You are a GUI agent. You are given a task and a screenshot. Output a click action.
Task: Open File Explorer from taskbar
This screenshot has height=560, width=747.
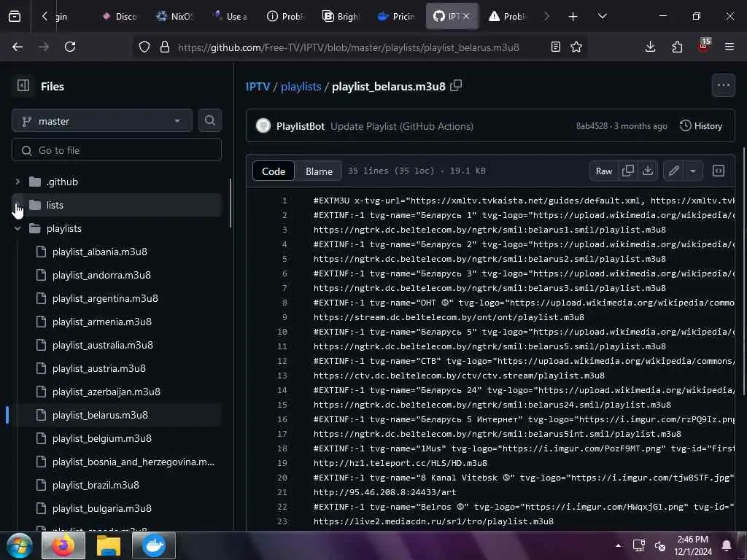tap(109, 545)
